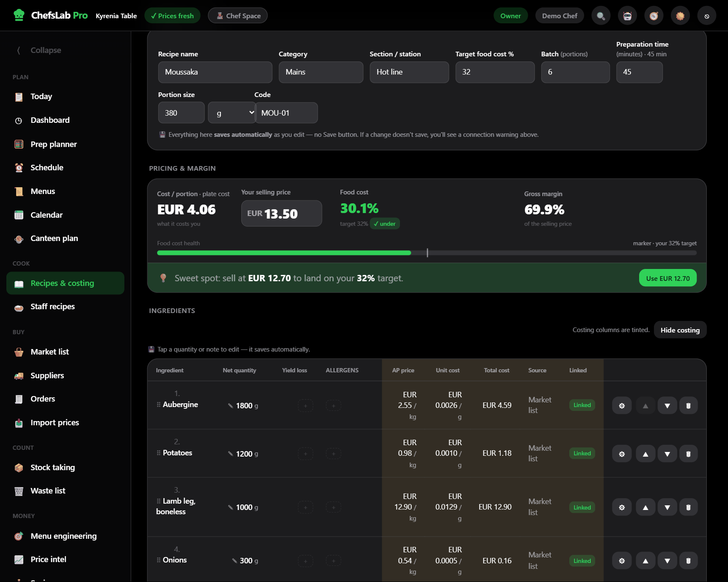Open Dashboard in sidebar

pos(65,120)
